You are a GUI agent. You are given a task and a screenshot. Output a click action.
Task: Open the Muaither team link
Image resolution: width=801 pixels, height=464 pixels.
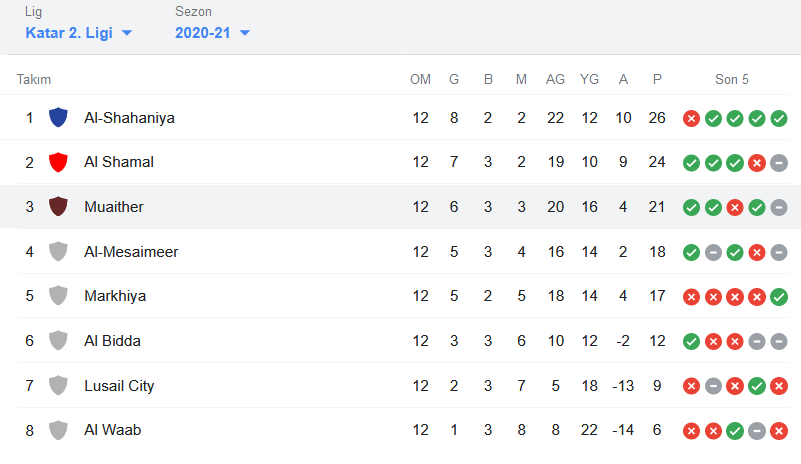[114, 206]
